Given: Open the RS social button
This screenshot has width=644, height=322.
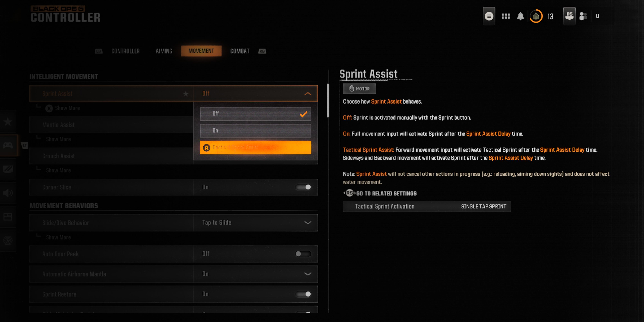Looking at the screenshot, I should (569, 16).
